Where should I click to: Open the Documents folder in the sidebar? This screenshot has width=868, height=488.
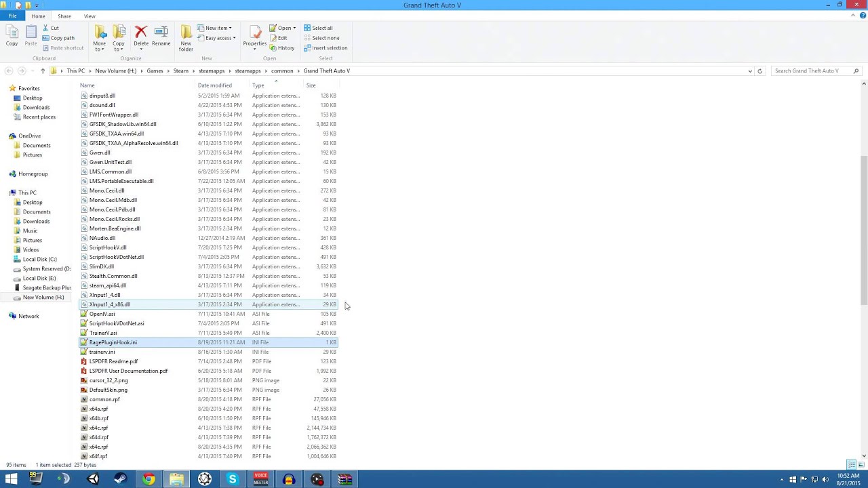pos(37,211)
